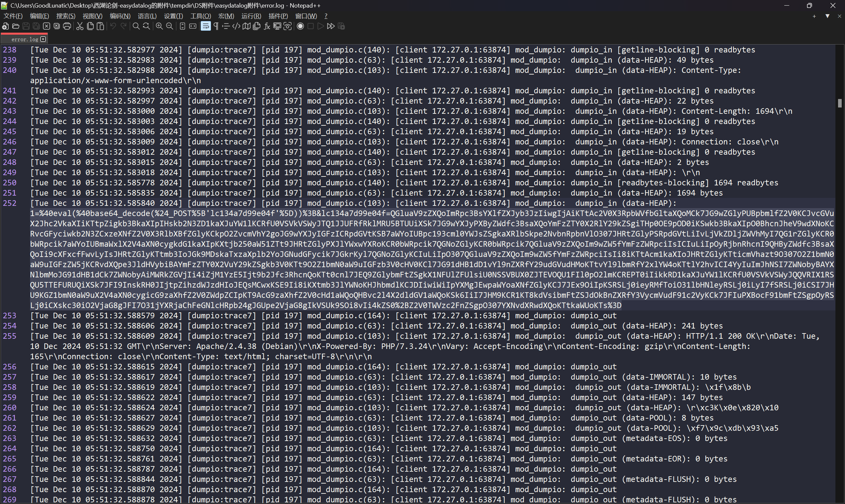Toggle the highlighted Word Wrap button
The height and width of the screenshot is (504, 845).
tap(206, 26)
